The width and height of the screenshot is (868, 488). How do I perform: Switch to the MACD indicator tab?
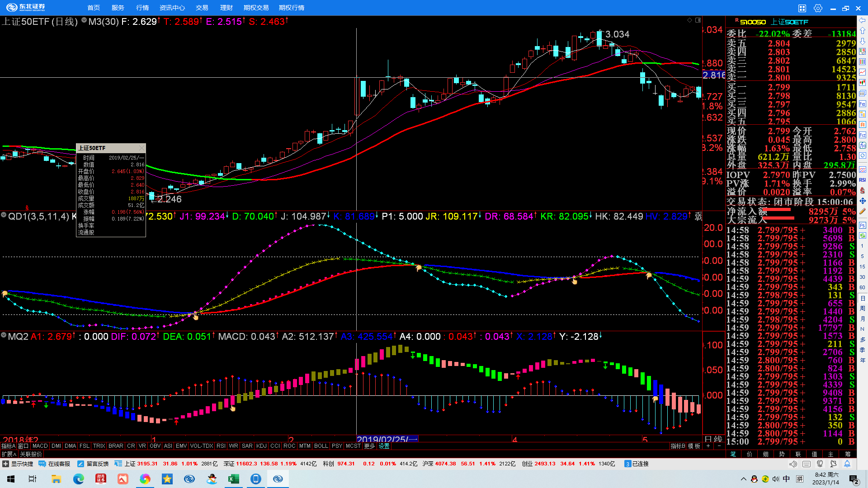[40, 446]
